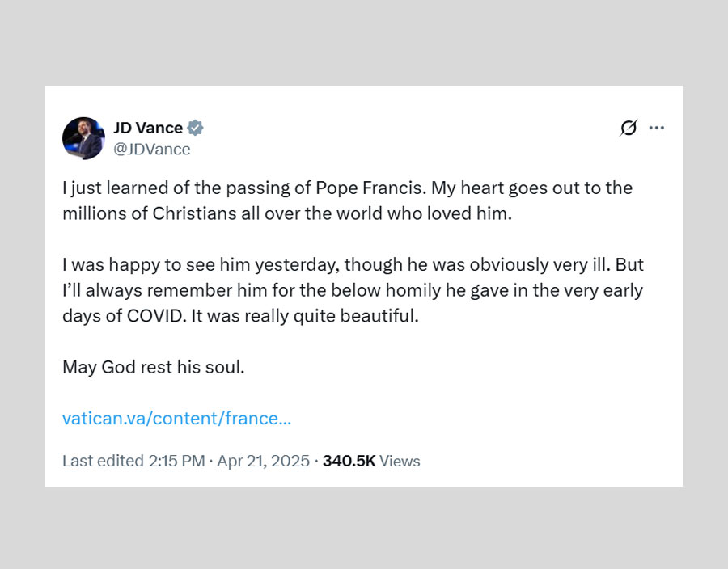The width and height of the screenshot is (728, 569).
Task: Open the @JDVance handle link
Action: (151, 149)
